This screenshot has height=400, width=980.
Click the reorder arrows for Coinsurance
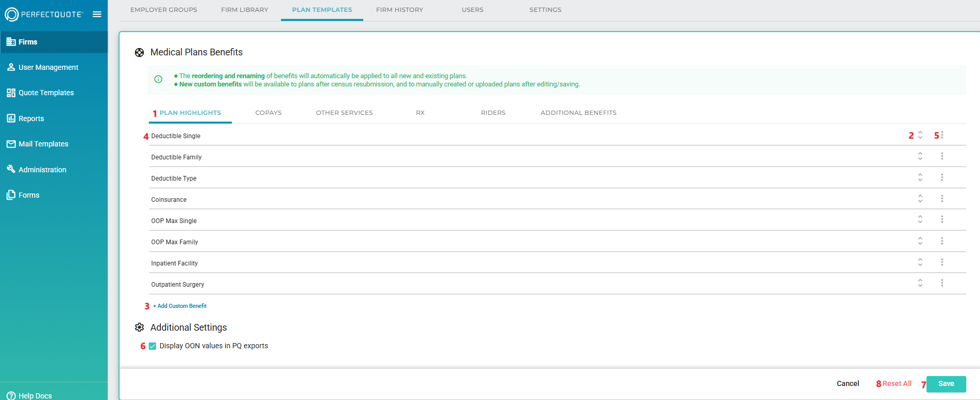click(920, 199)
